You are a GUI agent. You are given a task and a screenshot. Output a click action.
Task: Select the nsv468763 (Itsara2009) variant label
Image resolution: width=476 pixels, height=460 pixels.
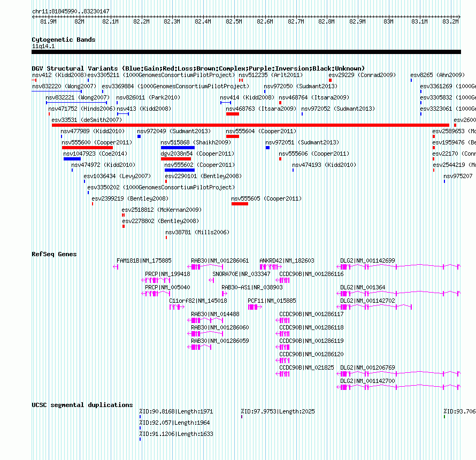(261, 109)
